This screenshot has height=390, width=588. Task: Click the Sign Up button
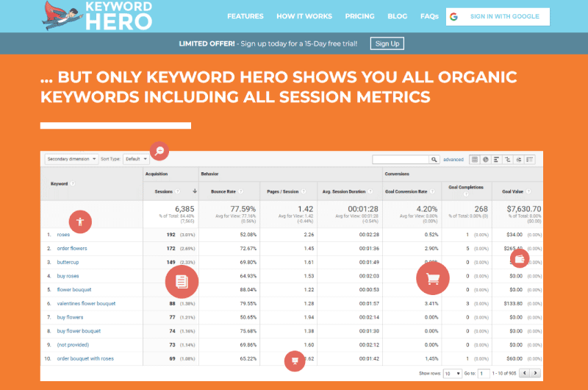pyautogui.click(x=387, y=43)
